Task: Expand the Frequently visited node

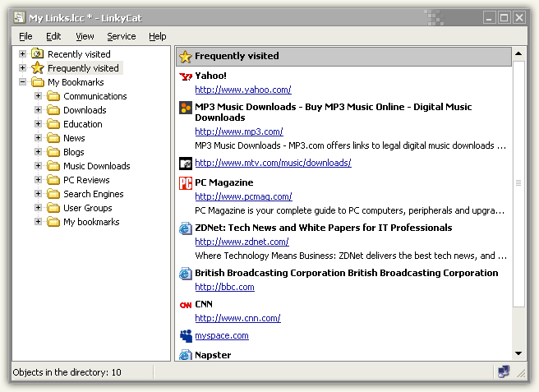Action: click(22, 67)
